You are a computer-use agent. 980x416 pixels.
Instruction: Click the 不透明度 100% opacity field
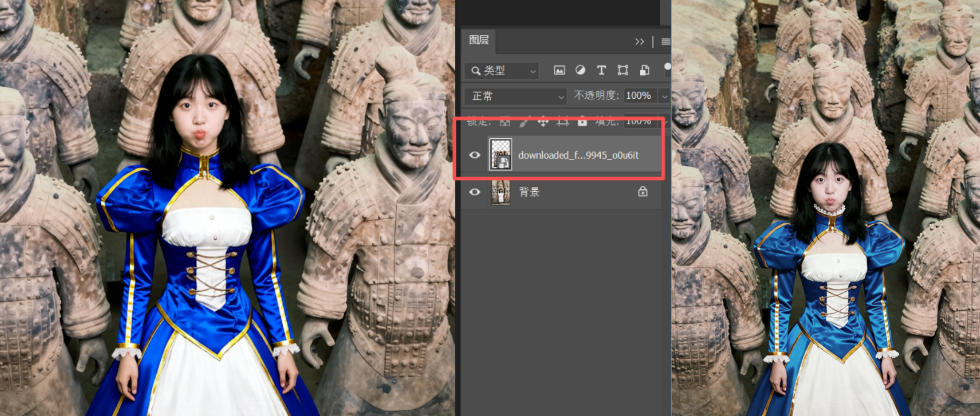[638, 96]
